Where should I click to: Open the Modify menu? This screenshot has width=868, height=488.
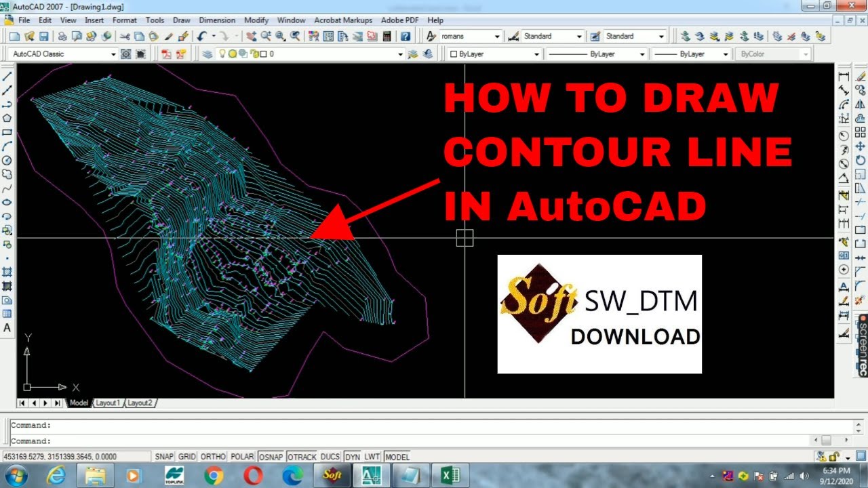coord(256,20)
